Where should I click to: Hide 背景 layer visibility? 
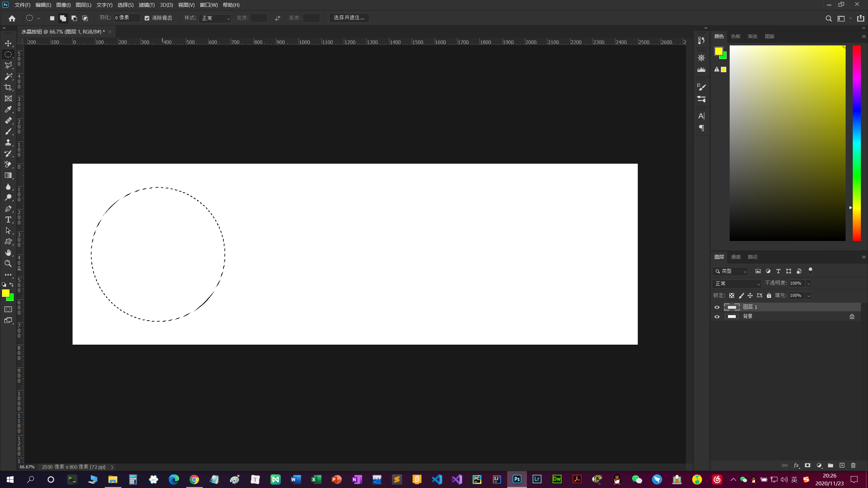point(717,317)
